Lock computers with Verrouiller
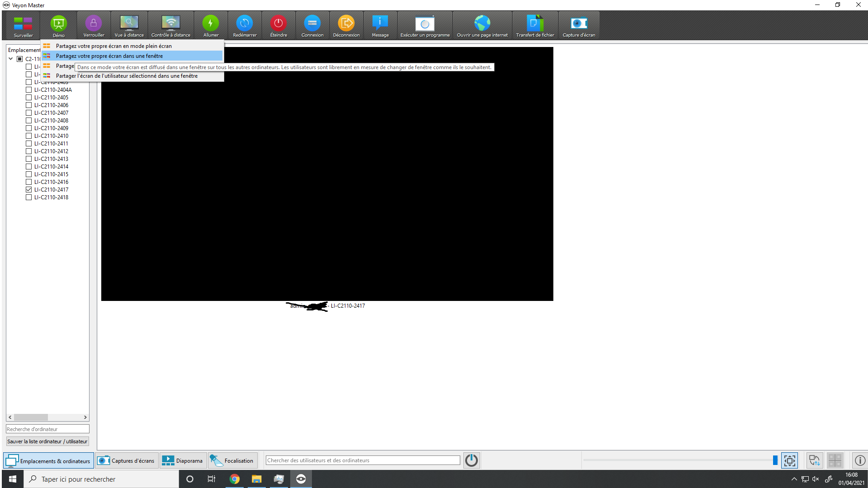This screenshot has width=868, height=488. (x=94, y=26)
